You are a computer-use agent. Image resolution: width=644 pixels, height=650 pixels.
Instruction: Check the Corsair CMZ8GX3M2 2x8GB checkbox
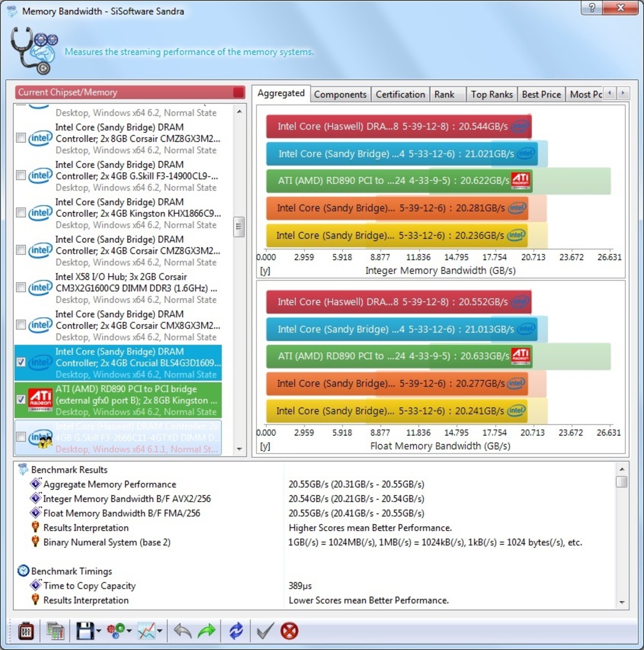click(x=21, y=138)
